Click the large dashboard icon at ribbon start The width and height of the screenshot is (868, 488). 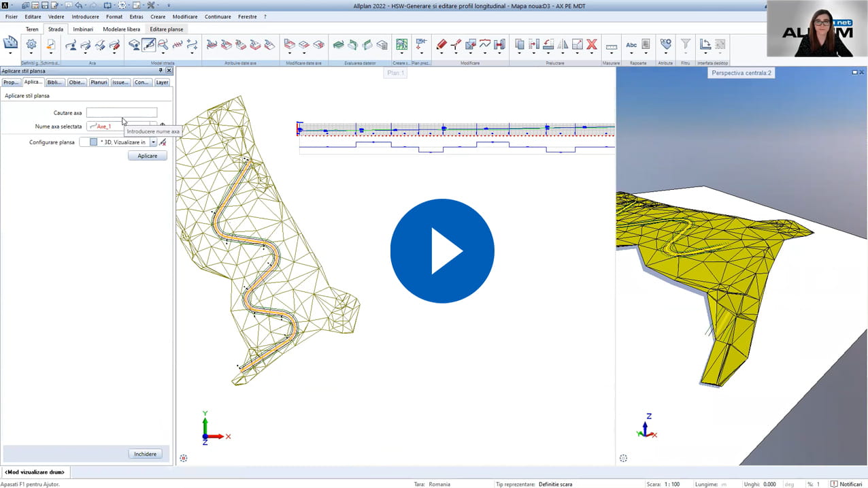[x=10, y=43]
